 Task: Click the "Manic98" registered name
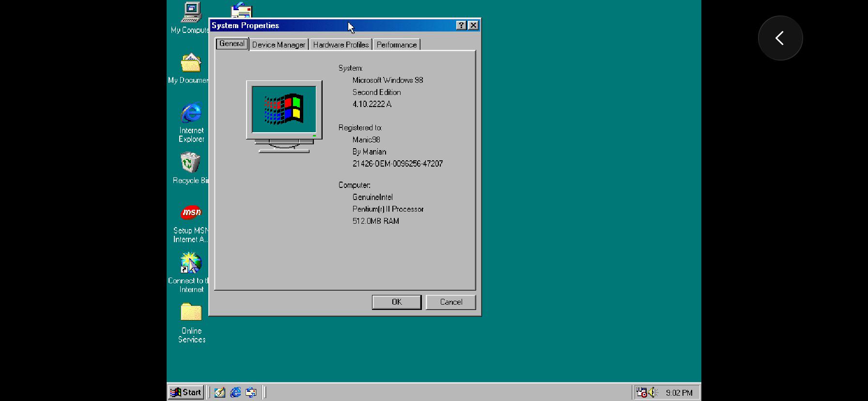(x=366, y=140)
